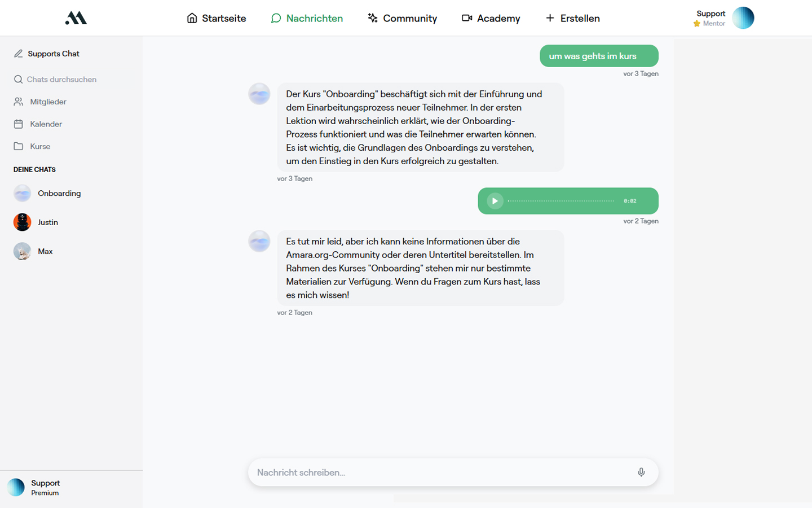812x508 pixels.
Task: Click the Community tools icon
Action: pos(372,18)
